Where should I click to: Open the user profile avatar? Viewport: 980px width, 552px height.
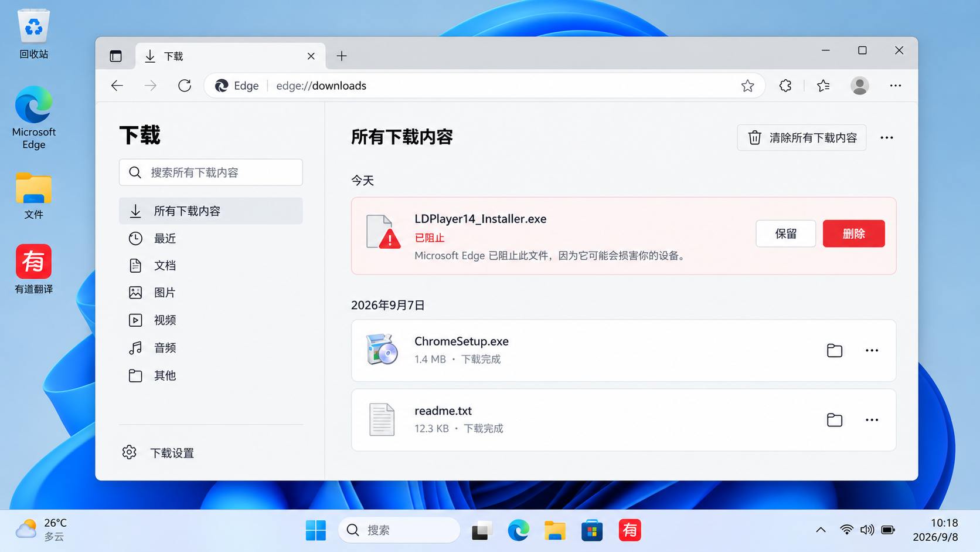click(x=860, y=86)
